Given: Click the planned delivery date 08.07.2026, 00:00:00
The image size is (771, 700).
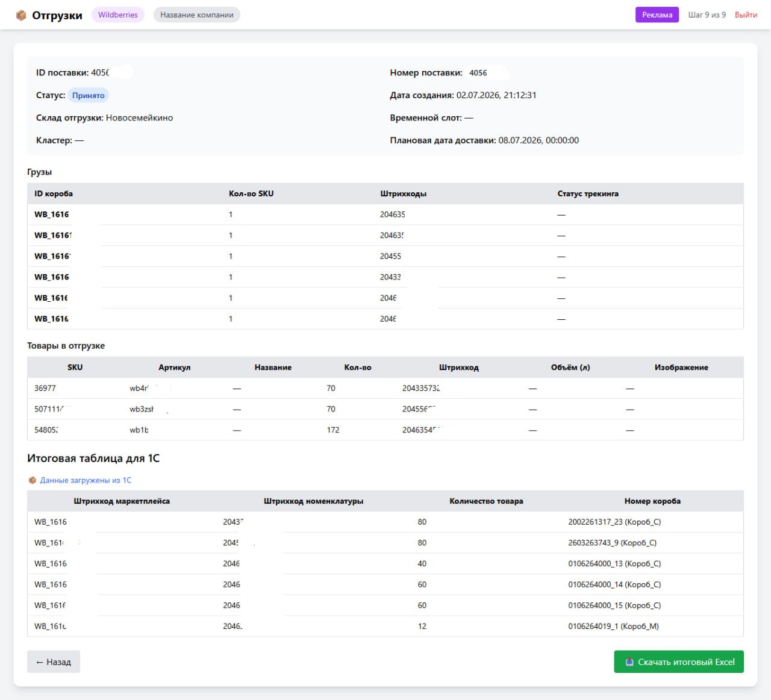Looking at the screenshot, I should point(538,140).
